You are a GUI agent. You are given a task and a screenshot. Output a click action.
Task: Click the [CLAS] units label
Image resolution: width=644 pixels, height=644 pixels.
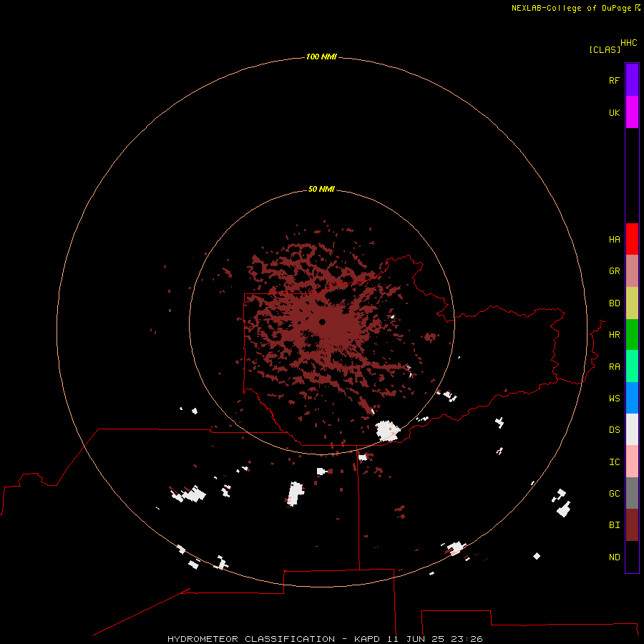[605, 49]
